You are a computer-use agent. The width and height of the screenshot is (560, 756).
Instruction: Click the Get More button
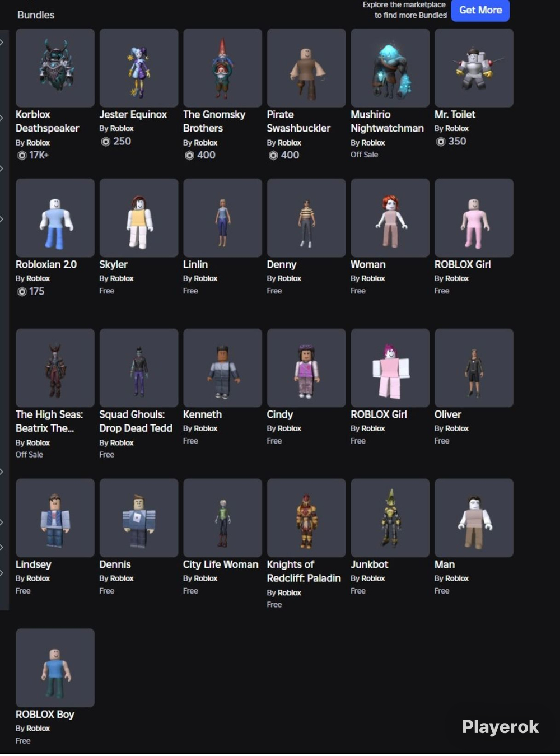click(480, 10)
